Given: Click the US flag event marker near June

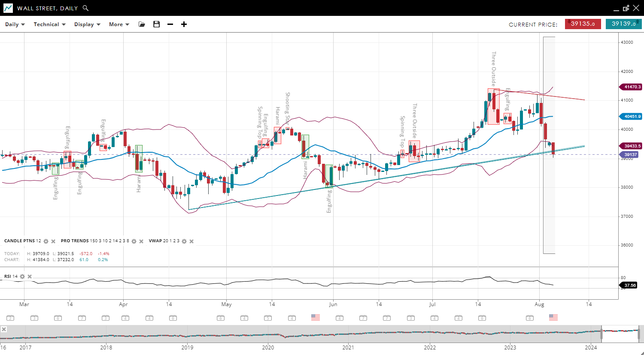Looking at the screenshot, I should (316, 318).
